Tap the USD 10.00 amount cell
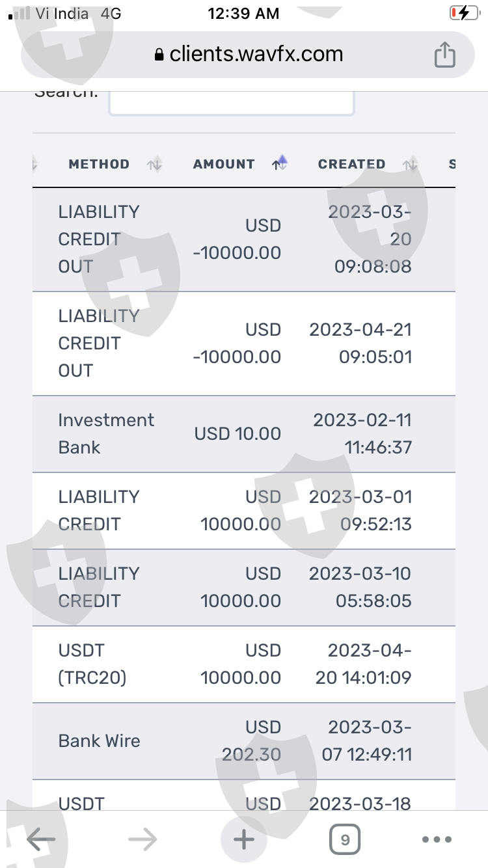 tap(237, 434)
